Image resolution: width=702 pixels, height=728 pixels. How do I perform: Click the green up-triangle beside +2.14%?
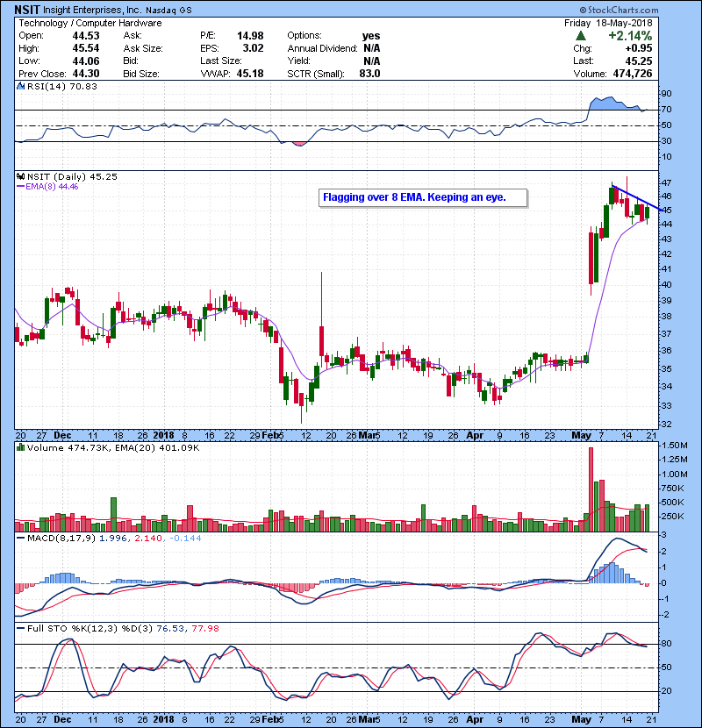(x=580, y=36)
